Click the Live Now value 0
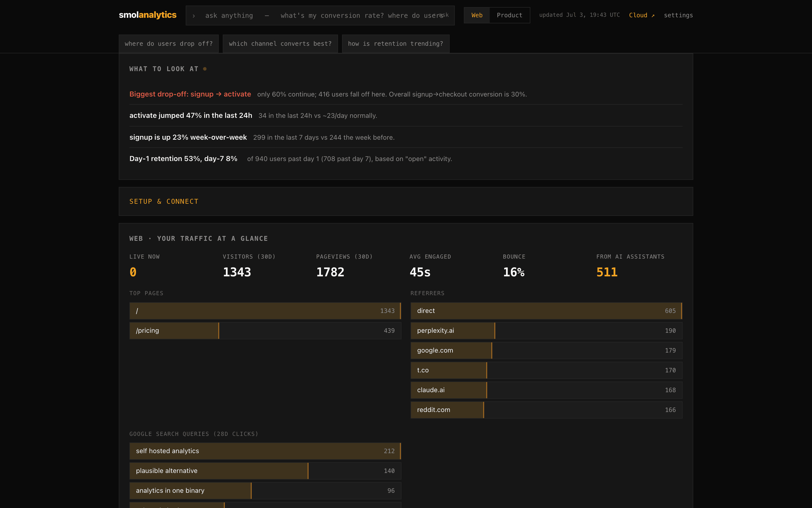 (x=133, y=272)
